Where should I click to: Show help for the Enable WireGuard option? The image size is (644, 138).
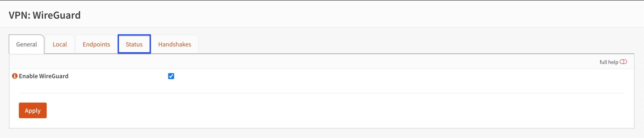click(x=15, y=76)
